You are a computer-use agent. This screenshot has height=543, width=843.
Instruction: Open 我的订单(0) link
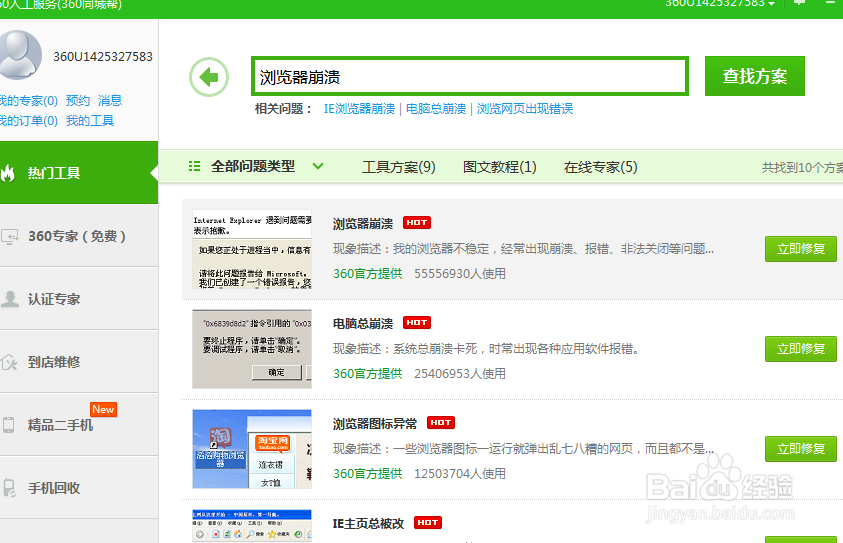coord(28,120)
